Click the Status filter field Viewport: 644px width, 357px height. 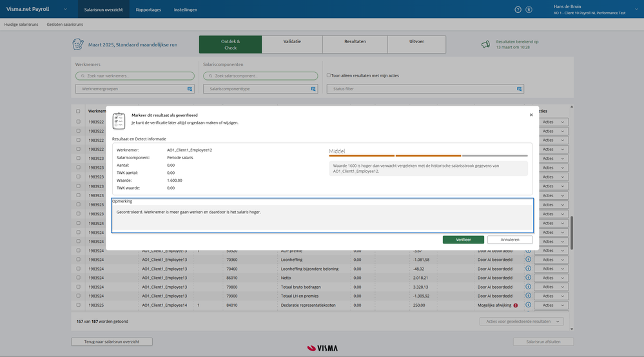[425, 89]
